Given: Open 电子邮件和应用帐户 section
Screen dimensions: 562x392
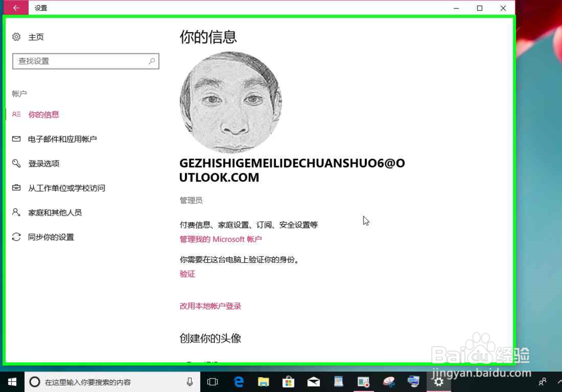Looking at the screenshot, I should click(x=62, y=139).
